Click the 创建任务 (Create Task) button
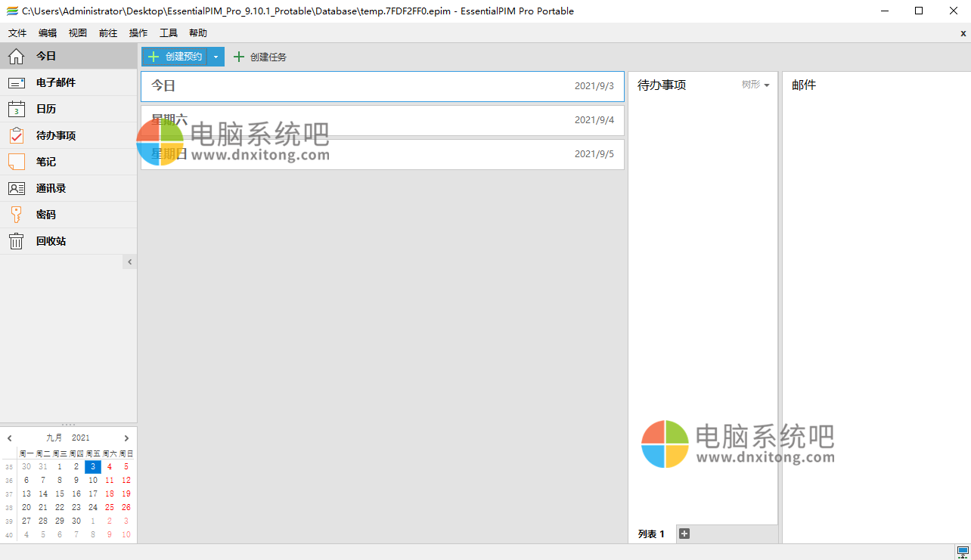 click(x=260, y=56)
